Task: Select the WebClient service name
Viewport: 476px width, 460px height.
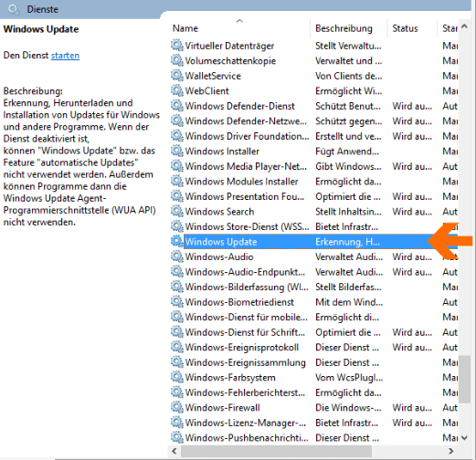Action: click(x=207, y=91)
